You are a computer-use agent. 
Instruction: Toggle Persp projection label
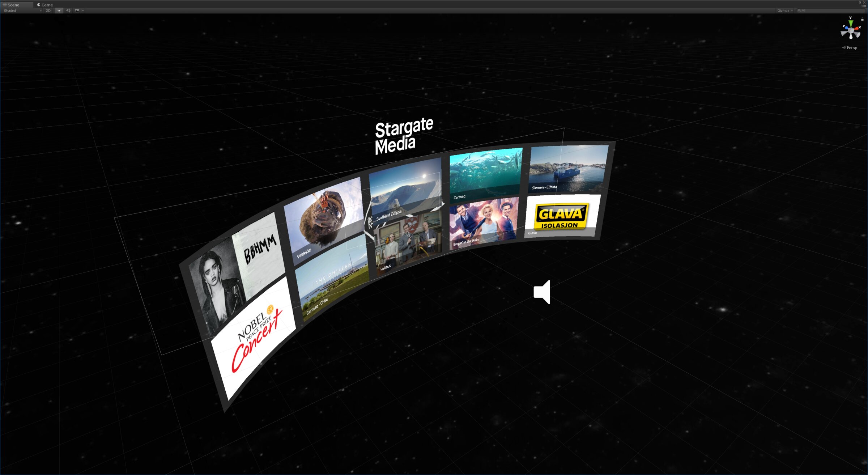(850, 48)
